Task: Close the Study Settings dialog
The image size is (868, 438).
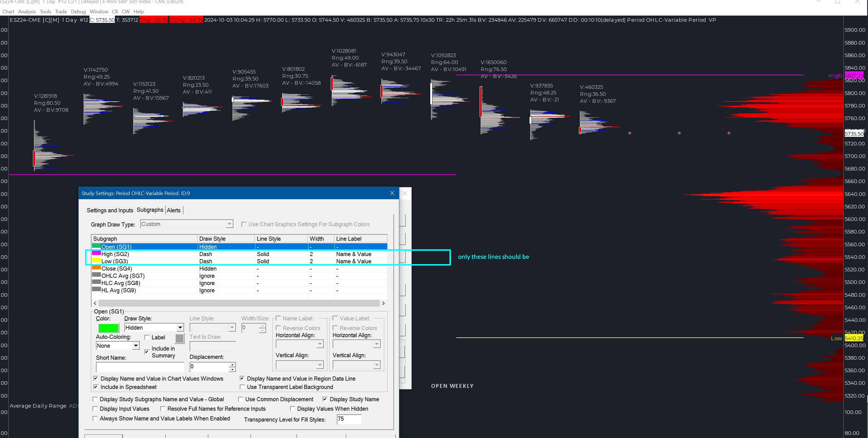Action: coord(392,193)
